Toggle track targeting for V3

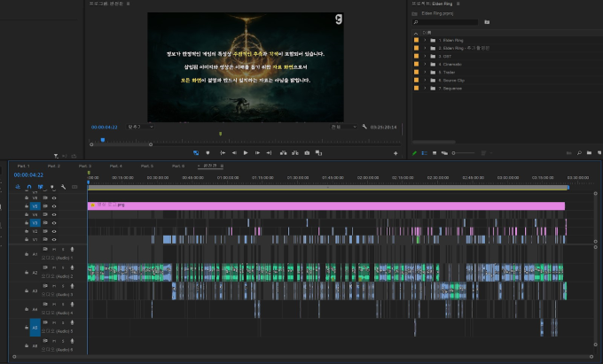35,223
